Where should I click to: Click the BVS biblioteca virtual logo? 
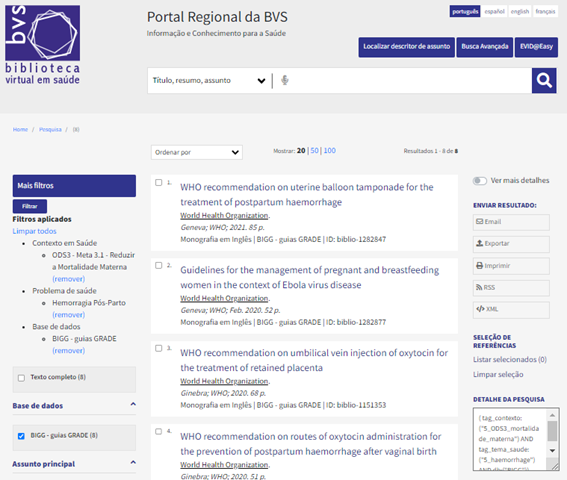click(43, 45)
